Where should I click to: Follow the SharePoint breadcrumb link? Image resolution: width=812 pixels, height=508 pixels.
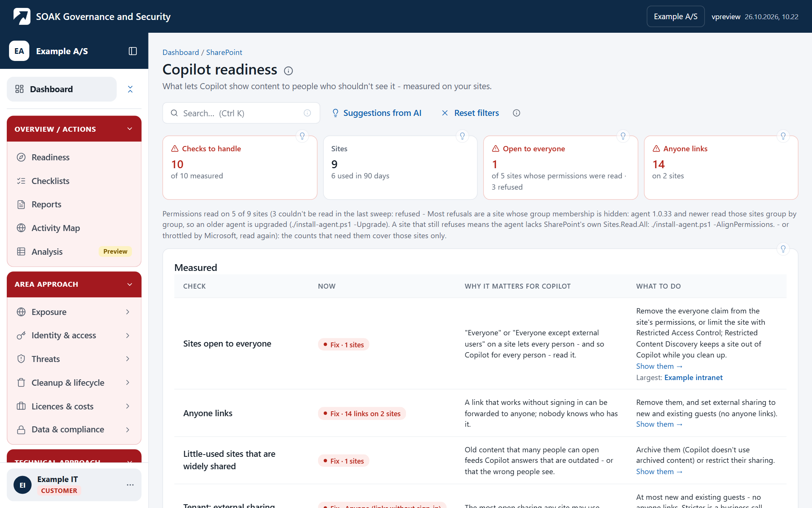224,52
